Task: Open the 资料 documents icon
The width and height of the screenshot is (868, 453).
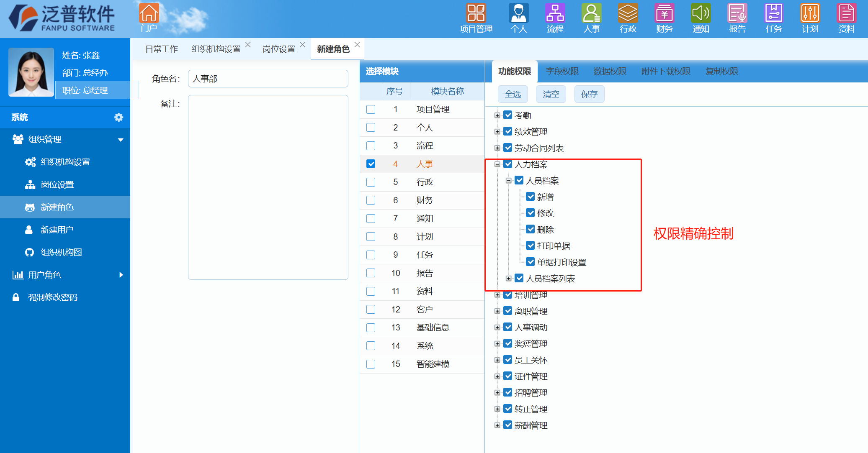Action: pos(846,14)
